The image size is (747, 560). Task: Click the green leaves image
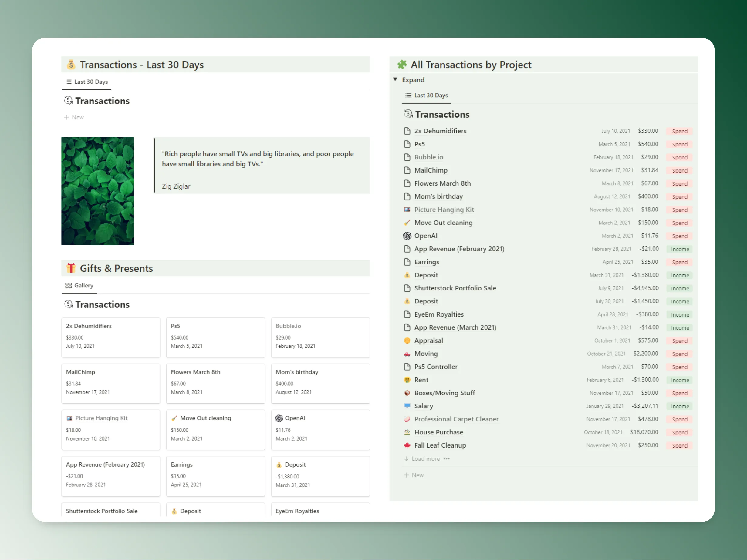97,191
